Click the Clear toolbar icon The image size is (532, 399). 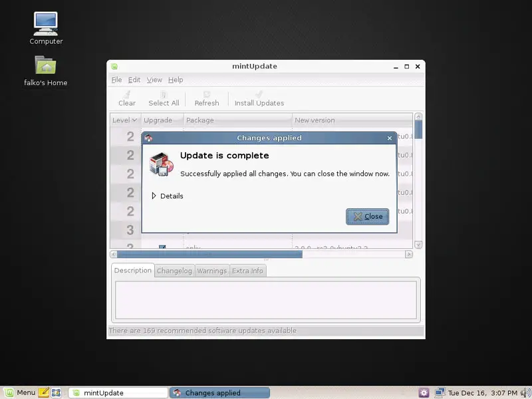[127, 98]
